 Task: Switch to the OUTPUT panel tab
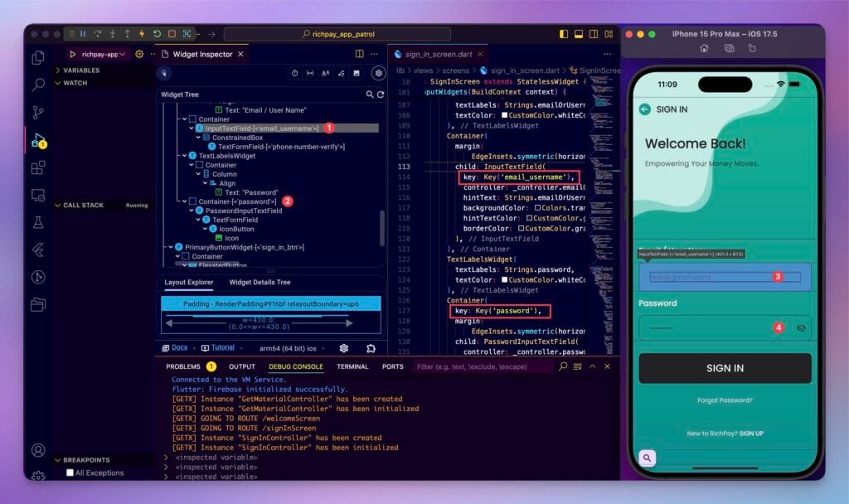242,366
